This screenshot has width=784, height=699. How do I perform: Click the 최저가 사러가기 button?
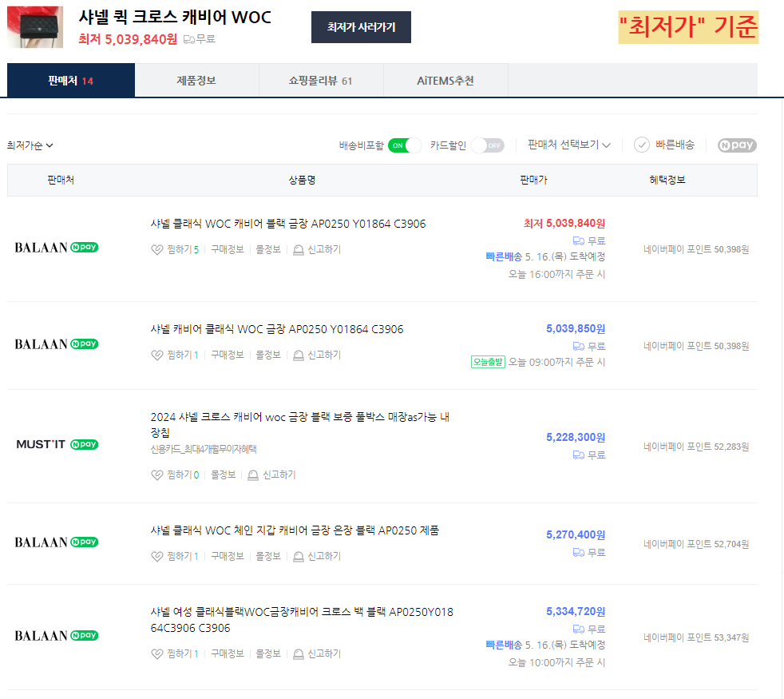pyautogui.click(x=361, y=27)
